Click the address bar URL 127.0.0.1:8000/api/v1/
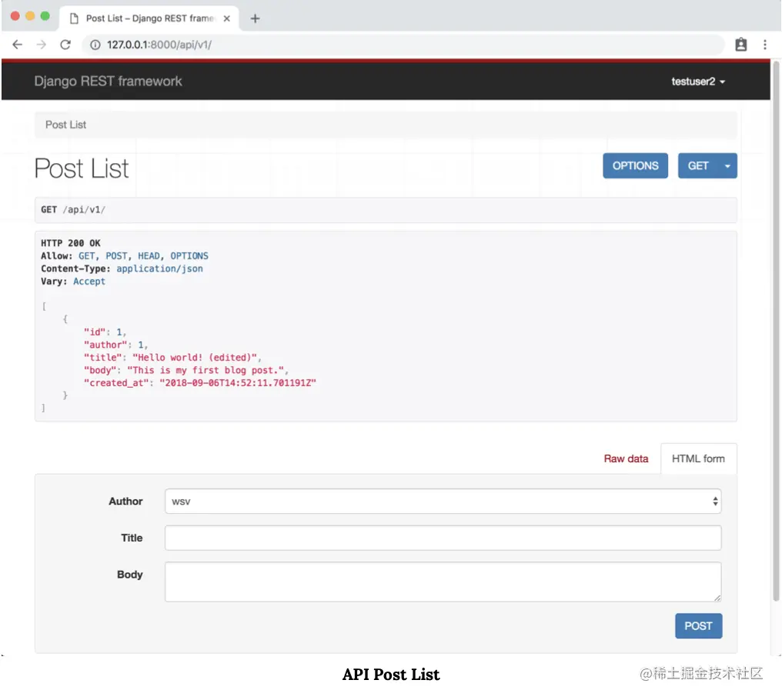 click(x=159, y=45)
